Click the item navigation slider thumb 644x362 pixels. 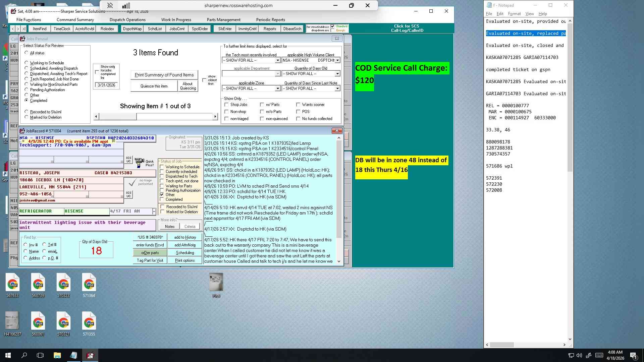[118, 117]
